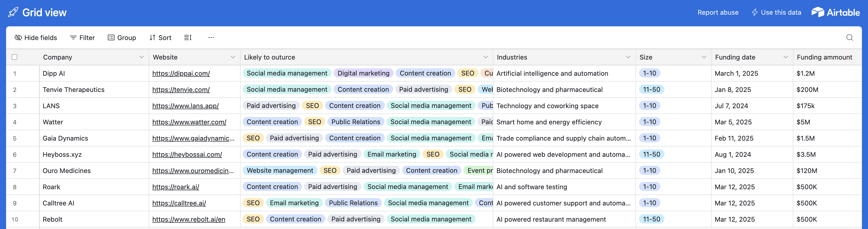Click the Group label in toolbar

(127, 38)
